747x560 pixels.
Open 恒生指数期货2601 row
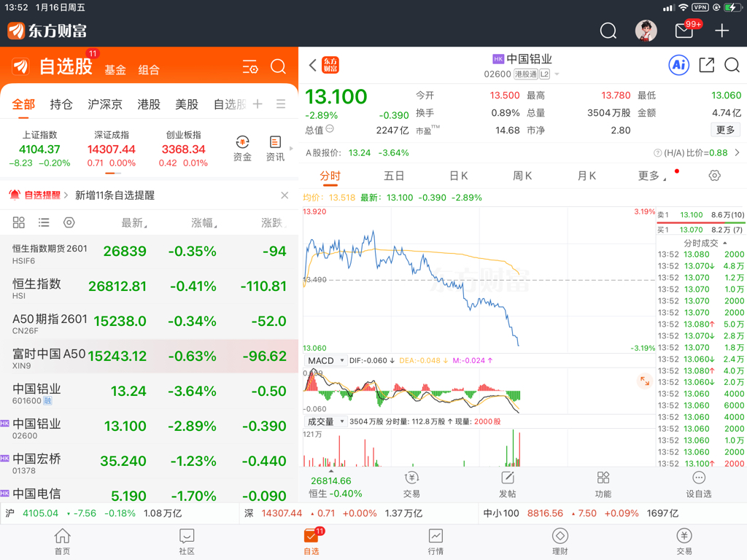tap(149, 252)
